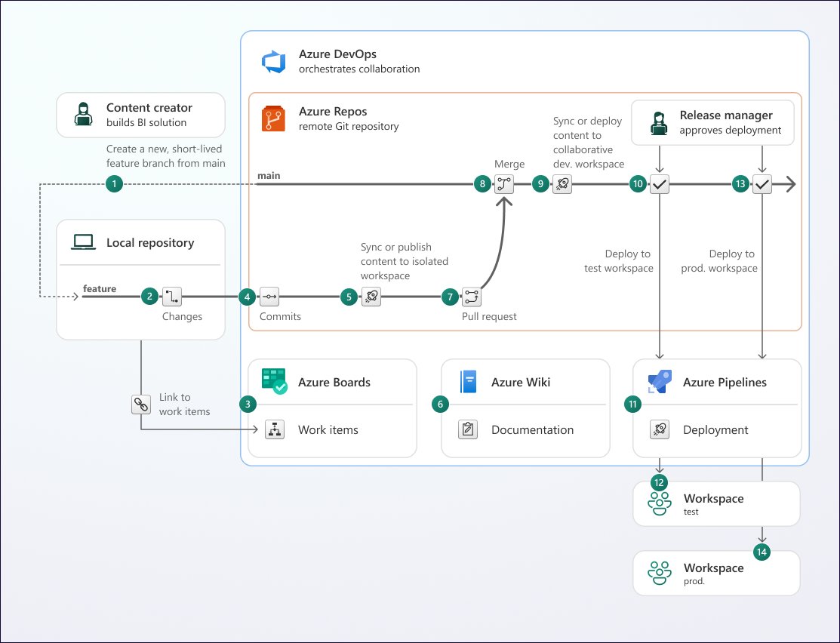
Task: Click the blue Azure Wiki book icon
Action: (x=468, y=382)
